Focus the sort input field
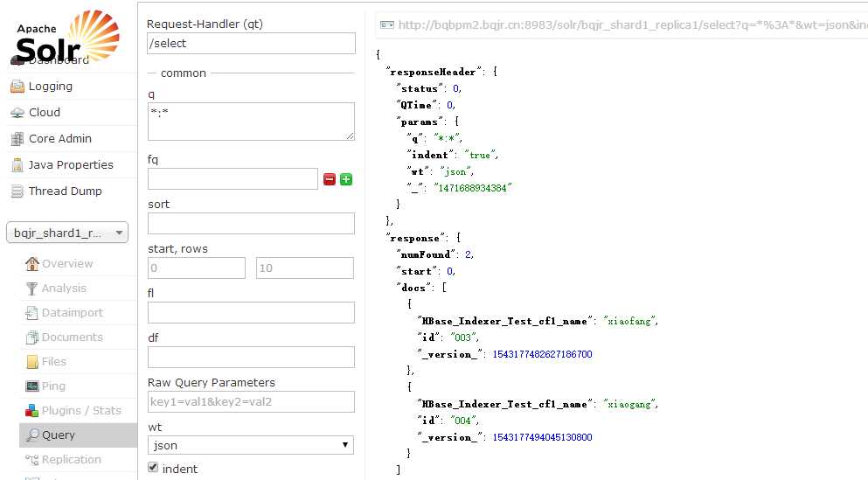The width and height of the screenshot is (868, 480). [252, 223]
